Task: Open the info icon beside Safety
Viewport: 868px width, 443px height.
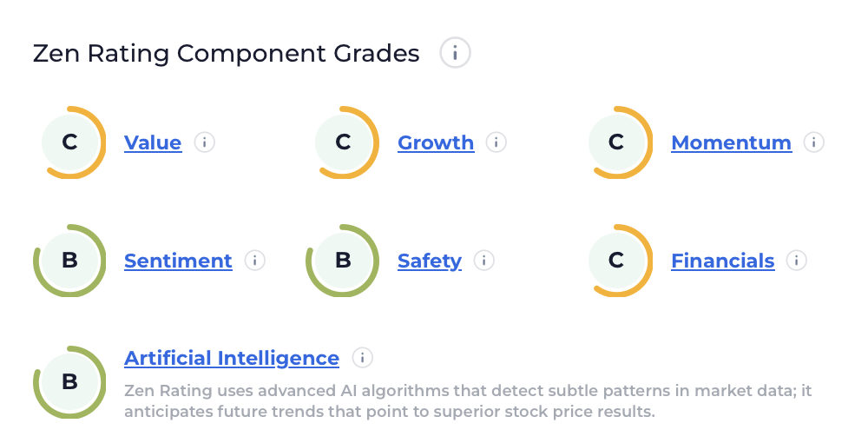Action: pos(483,261)
